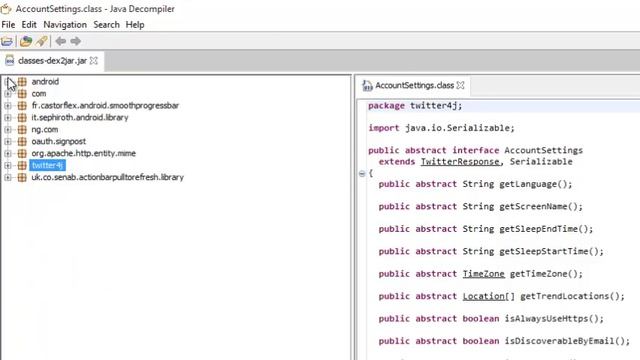This screenshot has width=640, height=360.
Task: Select the com package in tree
Action: (39, 93)
